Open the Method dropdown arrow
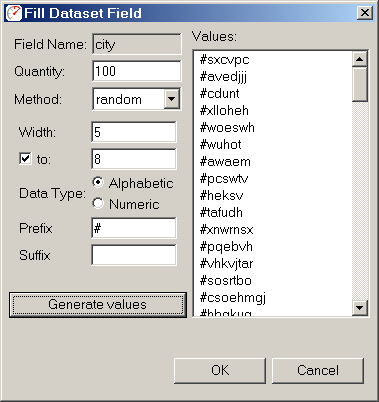The width and height of the screenshot is (379, 402). [172, 99]
